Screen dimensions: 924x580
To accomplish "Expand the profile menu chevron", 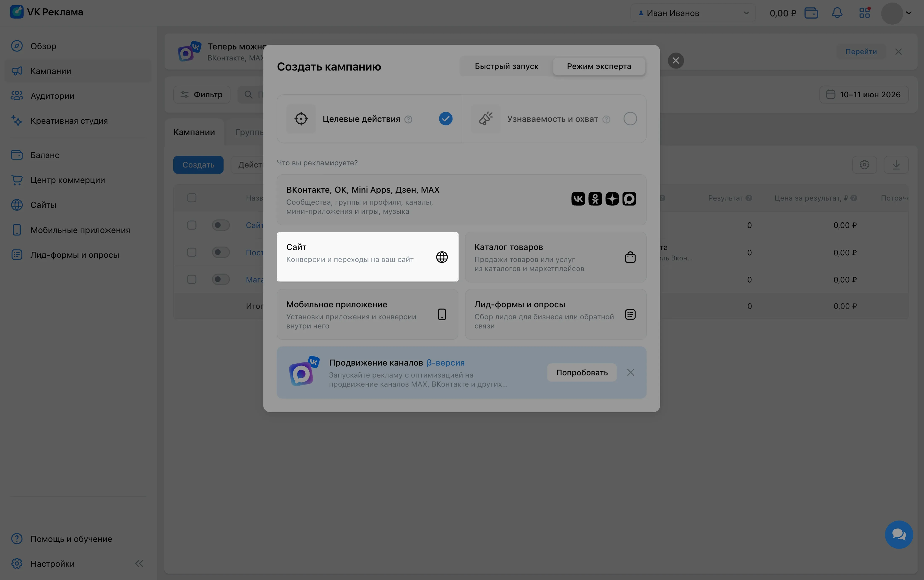I will point(909,13).
